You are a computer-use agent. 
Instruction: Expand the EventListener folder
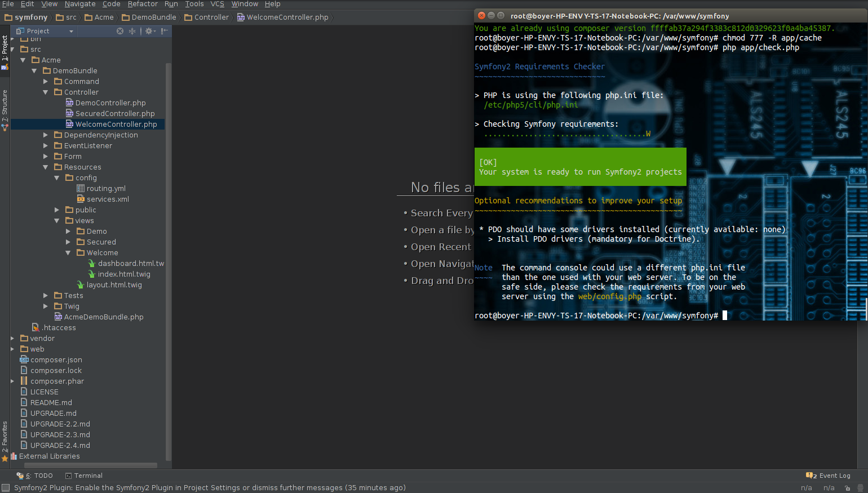pos(46,146)
